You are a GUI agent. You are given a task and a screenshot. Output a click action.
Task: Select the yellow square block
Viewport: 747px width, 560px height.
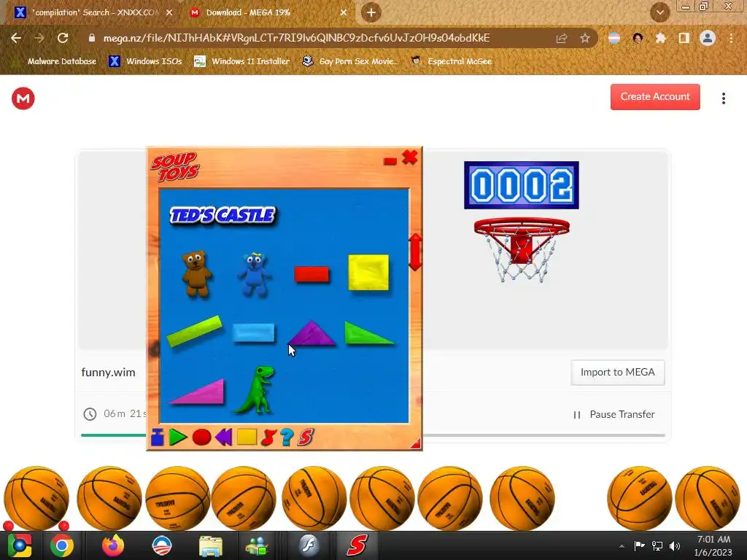pyautogui.click(x=368, y=273)
